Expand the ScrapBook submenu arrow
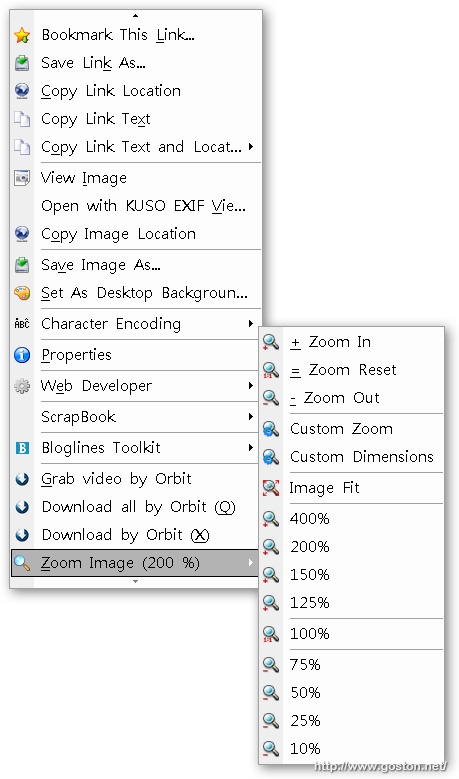Screen dimensions: 459x779 251,417
